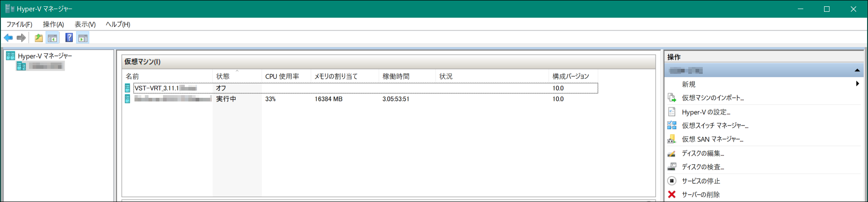The width and height of the screenshot is (868, 202).
Task: Toggle the action pane toolbar icon
Action: [x=83, y=38]
